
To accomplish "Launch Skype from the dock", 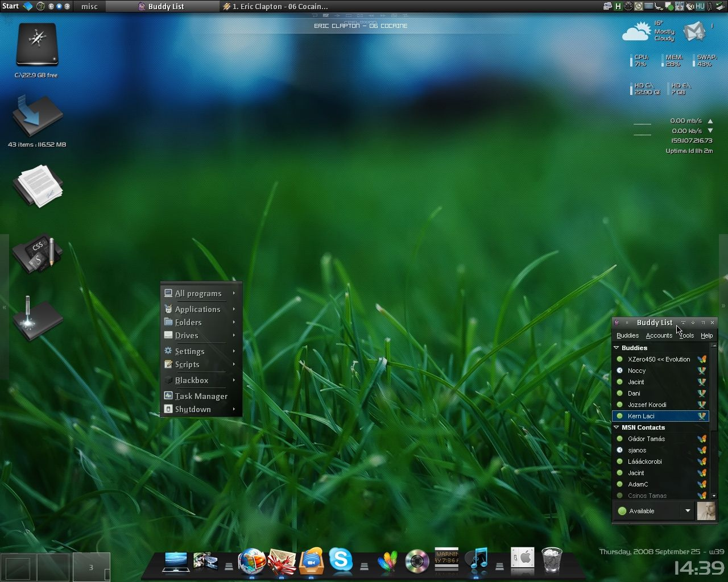I will [340, 560].
